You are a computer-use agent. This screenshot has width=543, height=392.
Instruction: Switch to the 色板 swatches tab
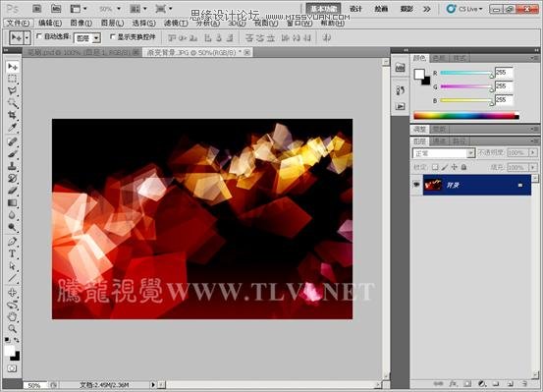pyautogui.click(x=439, y=59)
